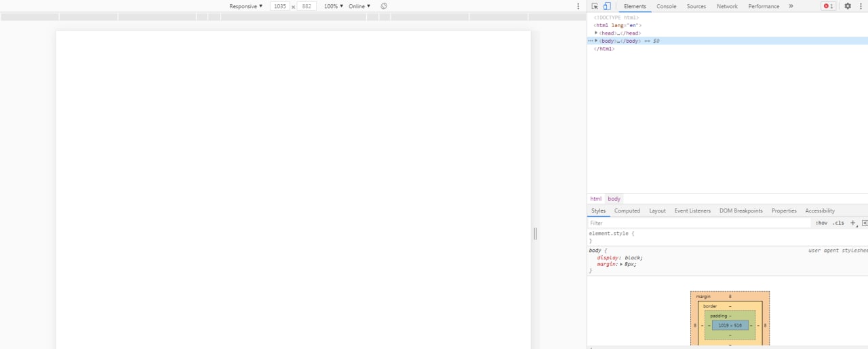
Task: Click the border label in box model
Action: click(x=710, y=306)
